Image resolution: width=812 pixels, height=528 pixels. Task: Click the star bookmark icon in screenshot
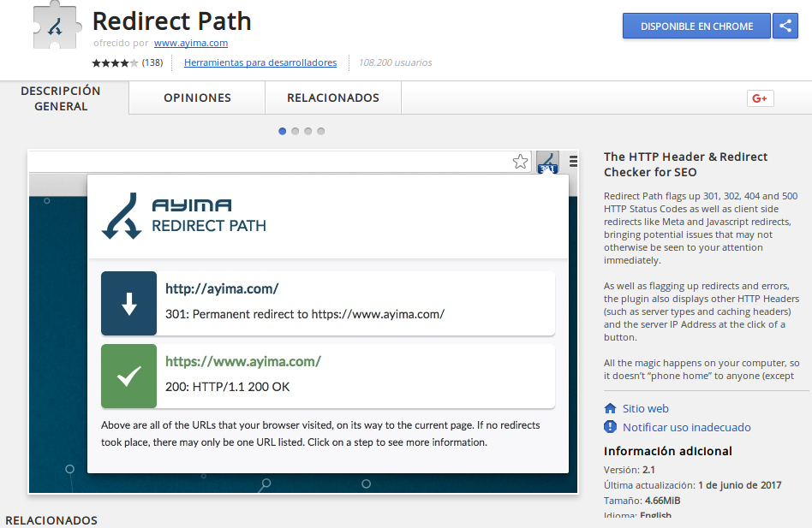pyautogui.click(x=521, y=162)
